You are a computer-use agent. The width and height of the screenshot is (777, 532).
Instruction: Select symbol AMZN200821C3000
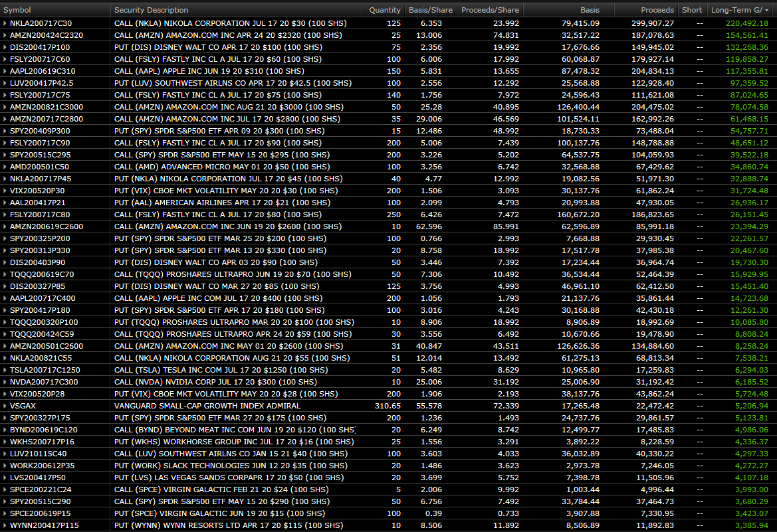pyautogui.click(x=47, y=107)
